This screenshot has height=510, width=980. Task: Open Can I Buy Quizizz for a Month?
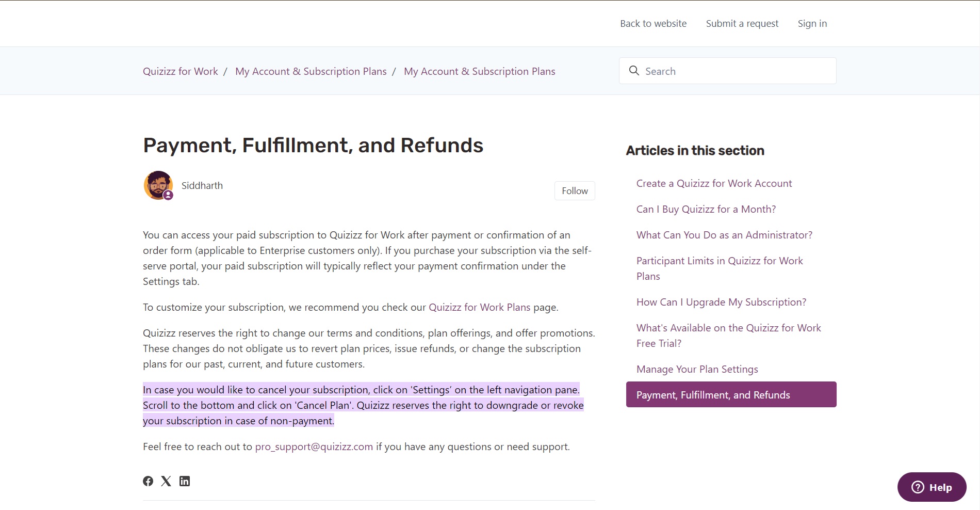click(x=706, y=209)
